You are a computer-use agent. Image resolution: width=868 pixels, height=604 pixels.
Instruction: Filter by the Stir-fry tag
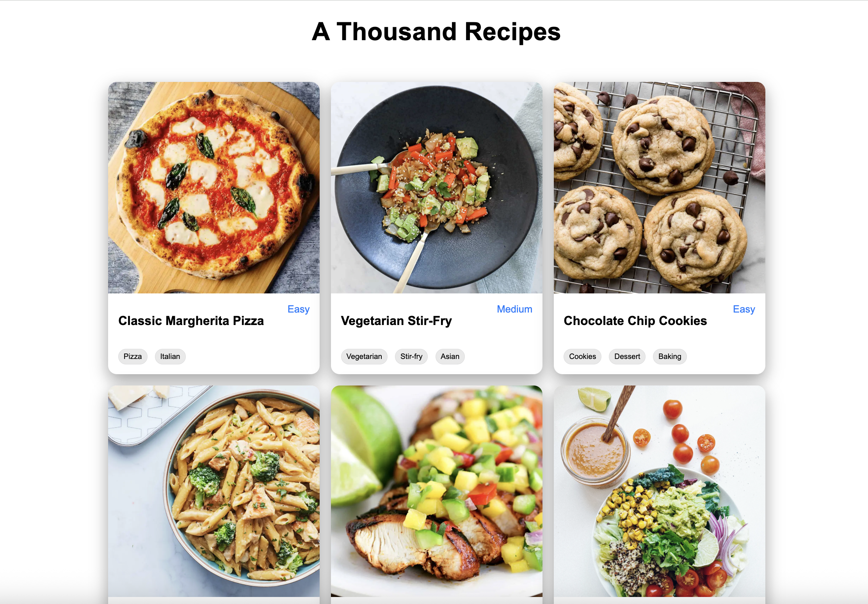(411, 357)
